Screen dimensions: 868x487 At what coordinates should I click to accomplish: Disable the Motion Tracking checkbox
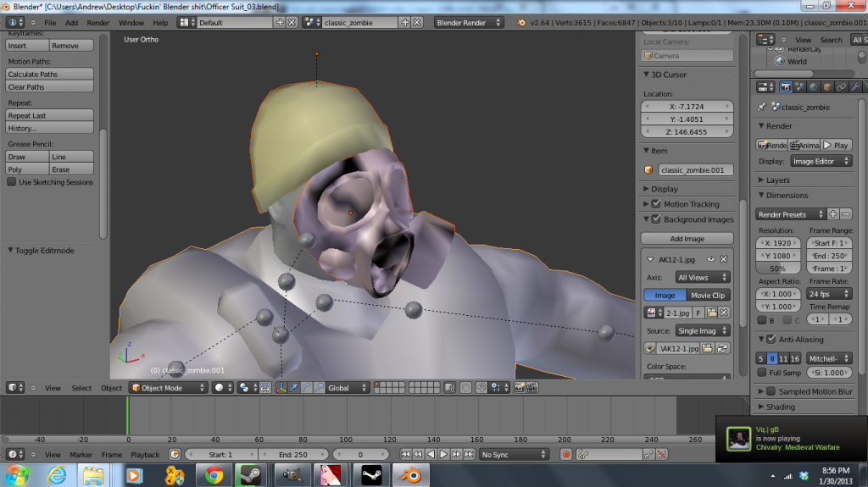pos(657,203)
